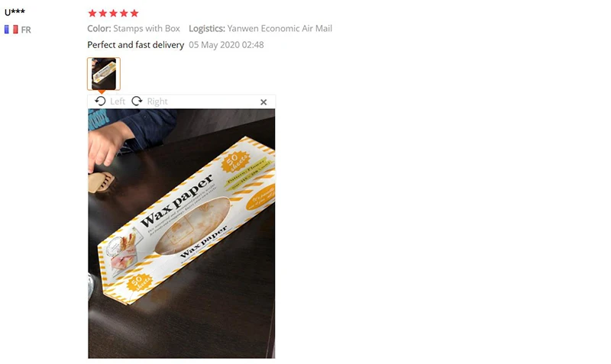Click the rotate left arrow icon

click(100, 101)
